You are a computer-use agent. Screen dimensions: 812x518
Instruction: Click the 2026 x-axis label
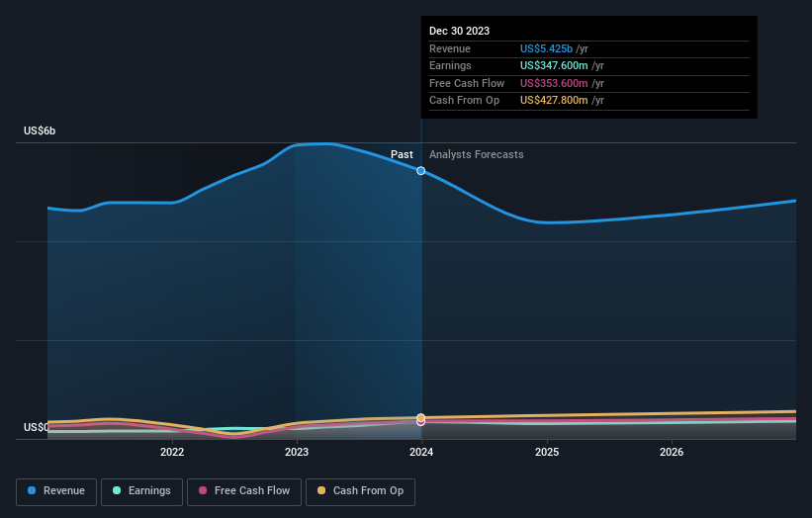(x=672, y=452)
